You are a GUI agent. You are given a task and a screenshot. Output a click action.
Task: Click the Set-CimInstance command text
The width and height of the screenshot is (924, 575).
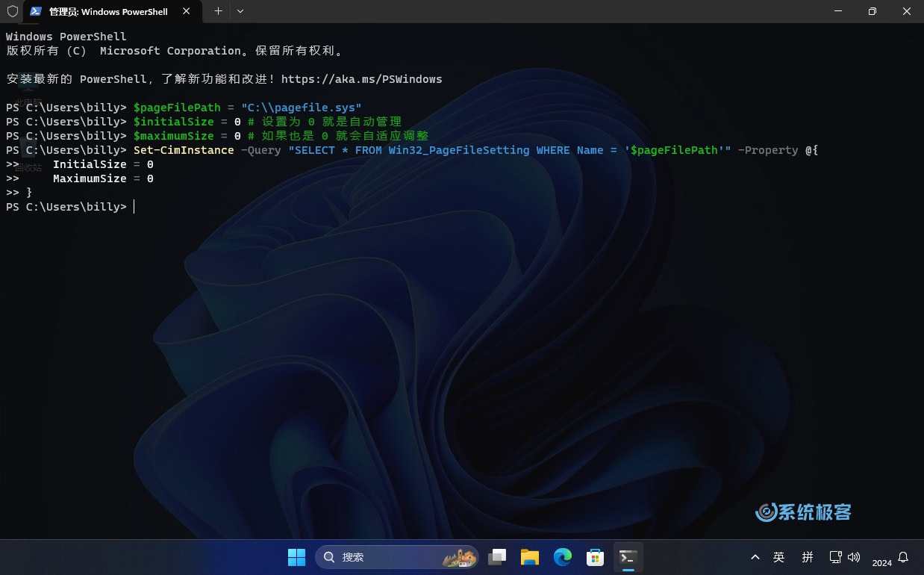184,150
